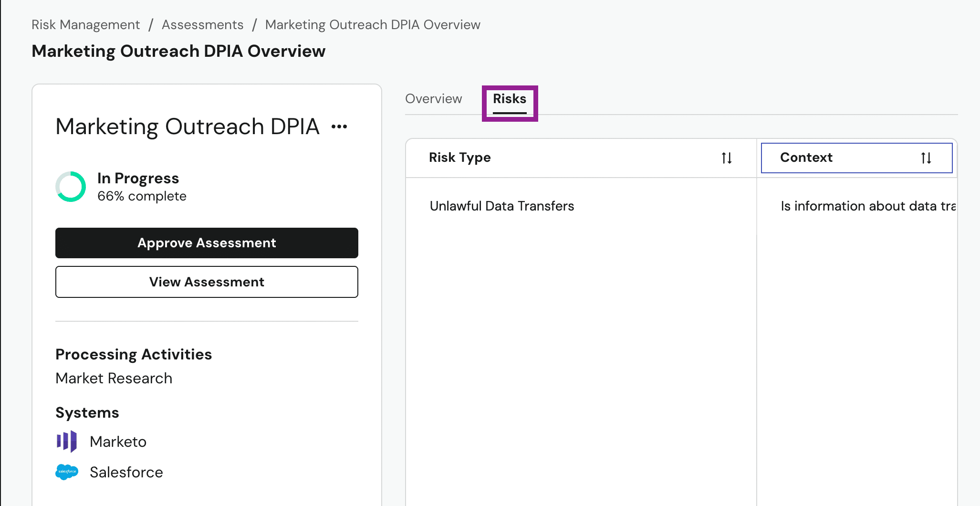Switch to the Overview tab
This screenshot has width=980, height=506.
coord(433,99)
